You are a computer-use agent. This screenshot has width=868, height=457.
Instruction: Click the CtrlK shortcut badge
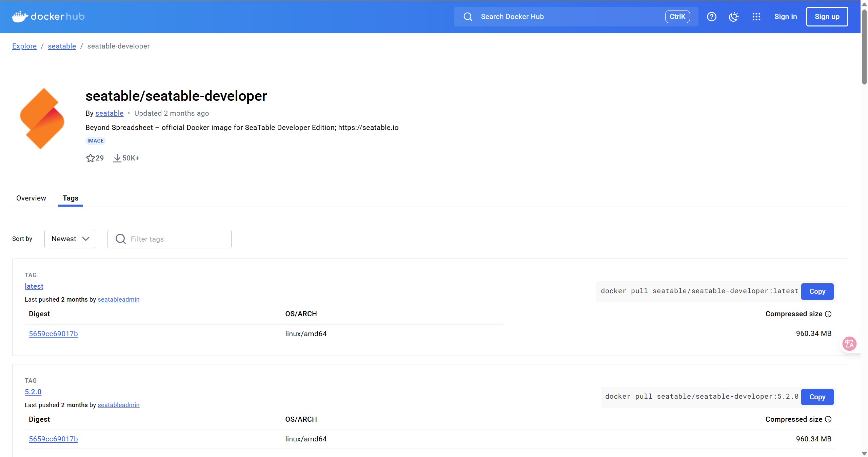677,17
